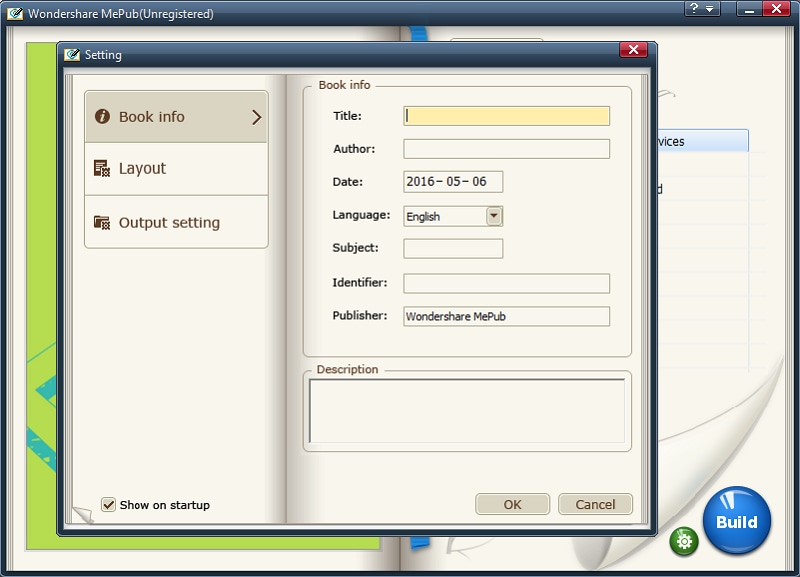Click the Layout tab icon
800x577 pixels.
coord(102,168)
